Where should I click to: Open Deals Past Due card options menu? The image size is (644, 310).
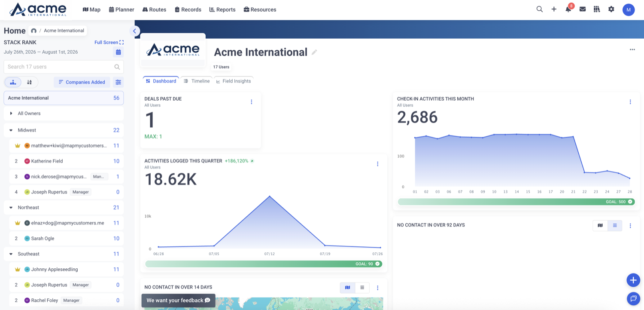[252, 102]
